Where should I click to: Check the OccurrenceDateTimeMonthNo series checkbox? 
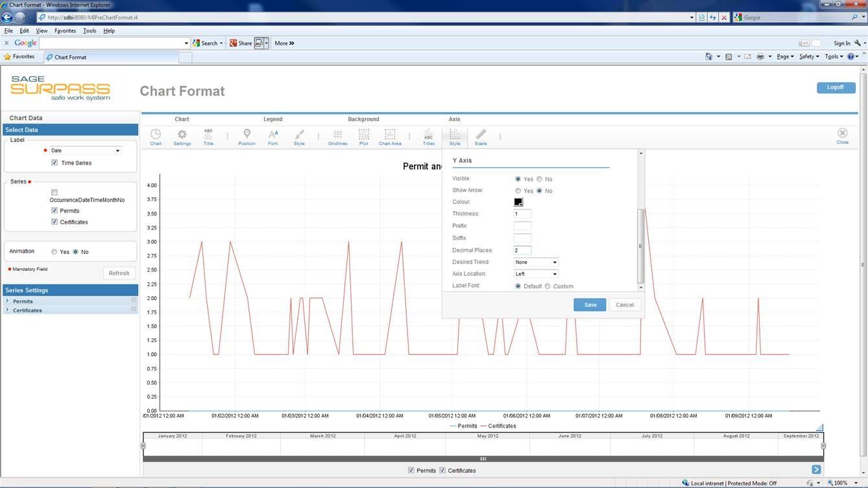pos(54,192)
